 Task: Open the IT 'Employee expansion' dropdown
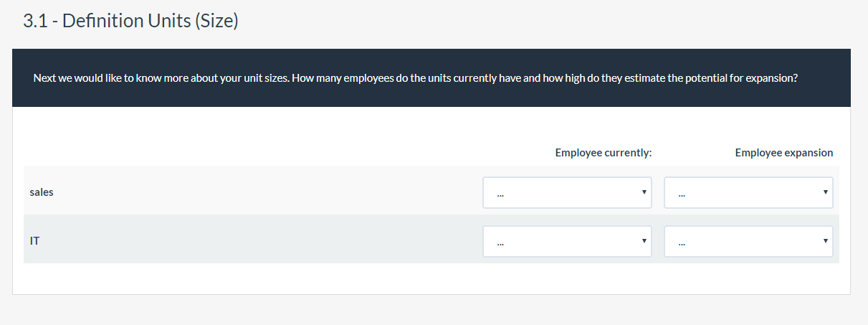pyautogui.click(x=748, y=241)
